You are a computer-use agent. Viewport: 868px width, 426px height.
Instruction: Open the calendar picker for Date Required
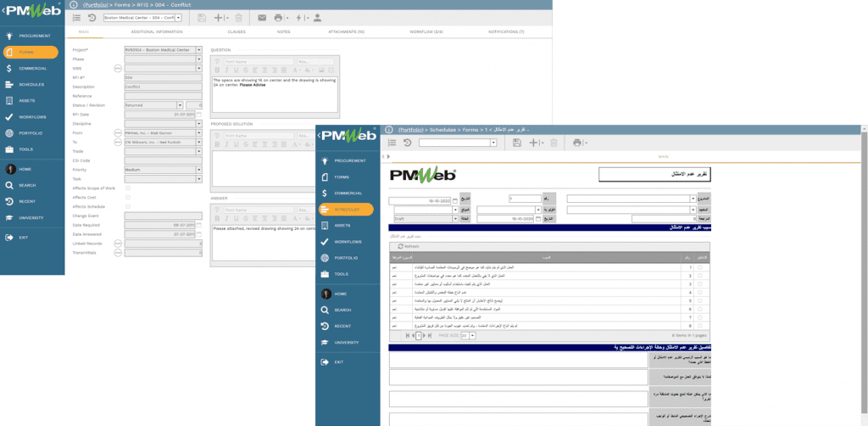[199, 225]
